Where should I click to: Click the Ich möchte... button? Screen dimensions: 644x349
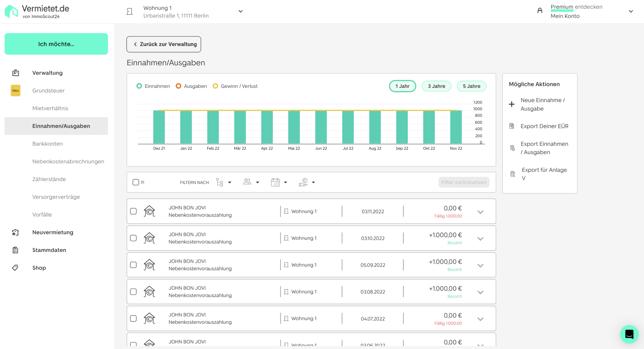(56, 44)
